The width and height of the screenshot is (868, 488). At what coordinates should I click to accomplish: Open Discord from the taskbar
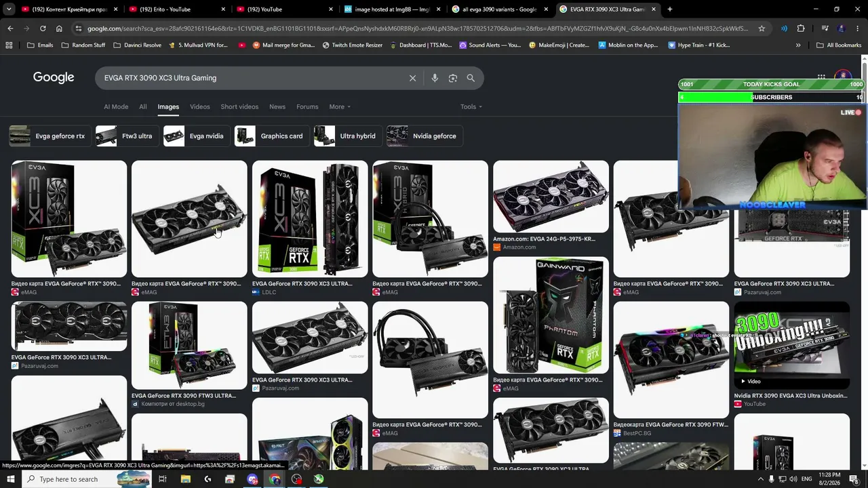click(252, 479)
